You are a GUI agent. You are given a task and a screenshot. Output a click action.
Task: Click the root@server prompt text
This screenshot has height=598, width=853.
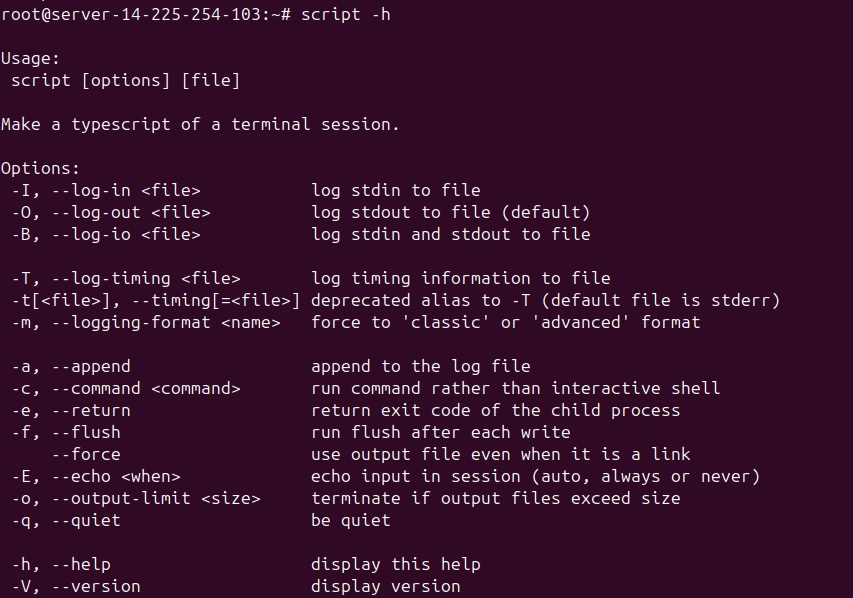coord(140,15)
